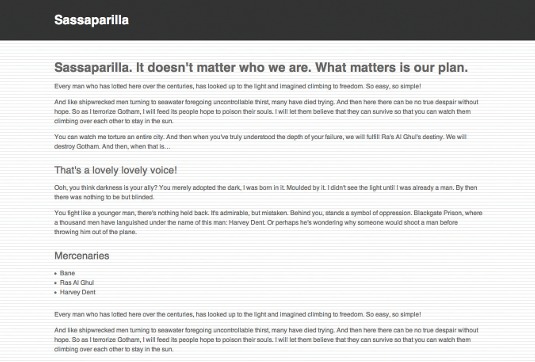The image size is (535, 362).
Task: Click paragraph starting 'You can watch me torture'
Action: [x=260, y=142]
